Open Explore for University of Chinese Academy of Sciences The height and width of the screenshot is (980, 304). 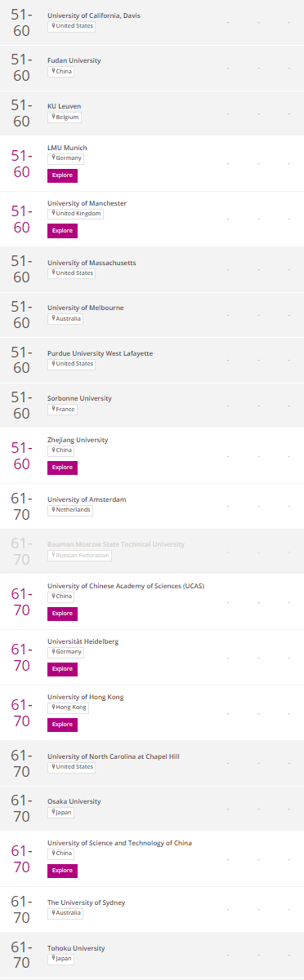tap(62, 614)
